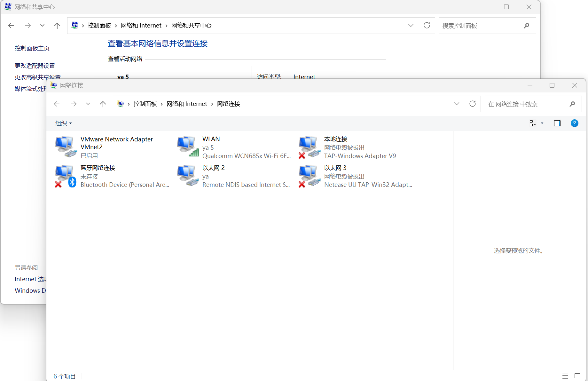Select the 以太网 3 Netease adapter icon
This screenshot has height=381, width=588.
(x=310, y=176)
